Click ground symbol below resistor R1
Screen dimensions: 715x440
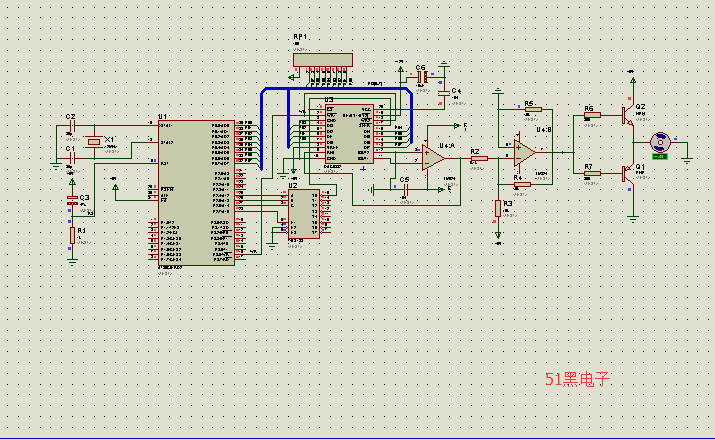tap(72, 261)
